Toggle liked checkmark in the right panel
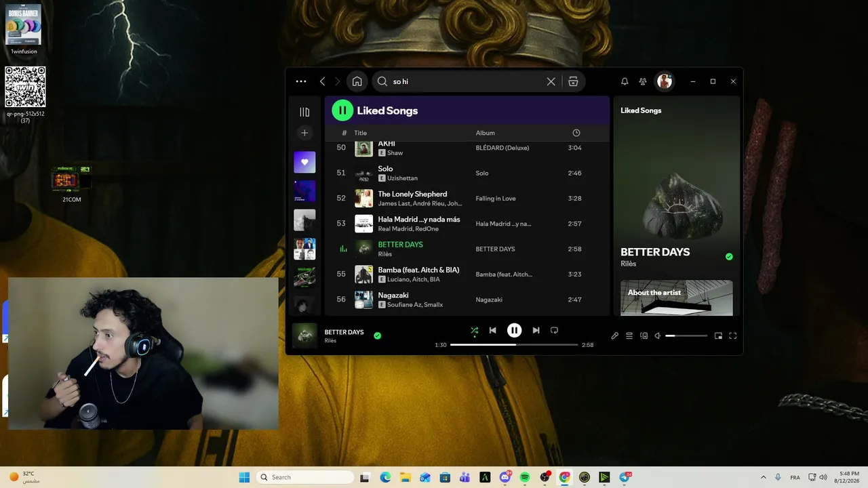868x488 pixels. tap(729, 257)
